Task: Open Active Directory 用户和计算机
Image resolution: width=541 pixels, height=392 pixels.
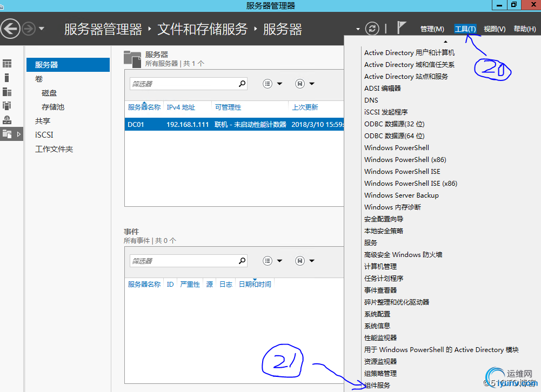Action: (x=409, y=53)
